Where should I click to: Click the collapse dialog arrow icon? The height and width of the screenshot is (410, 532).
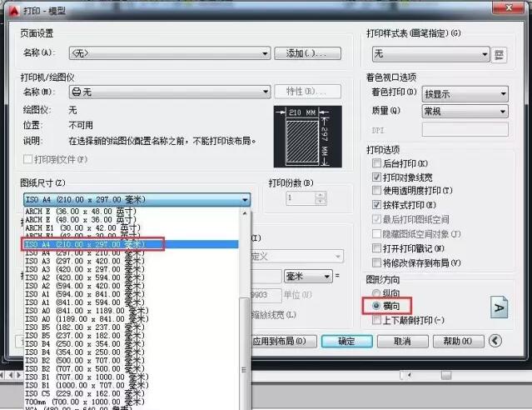click(495, 341)
